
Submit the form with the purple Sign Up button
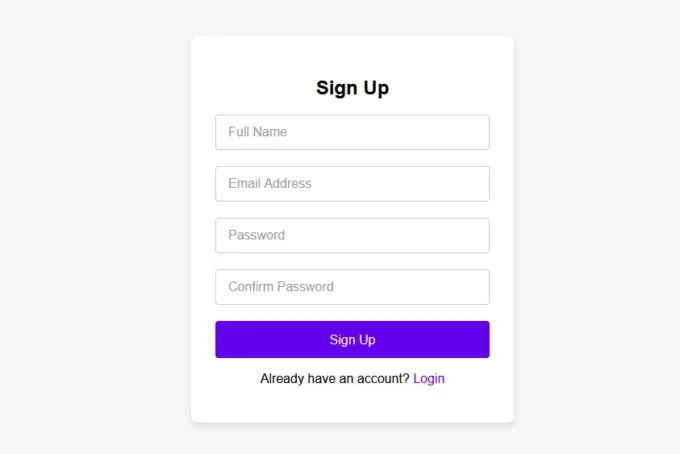tap(352, 340)
